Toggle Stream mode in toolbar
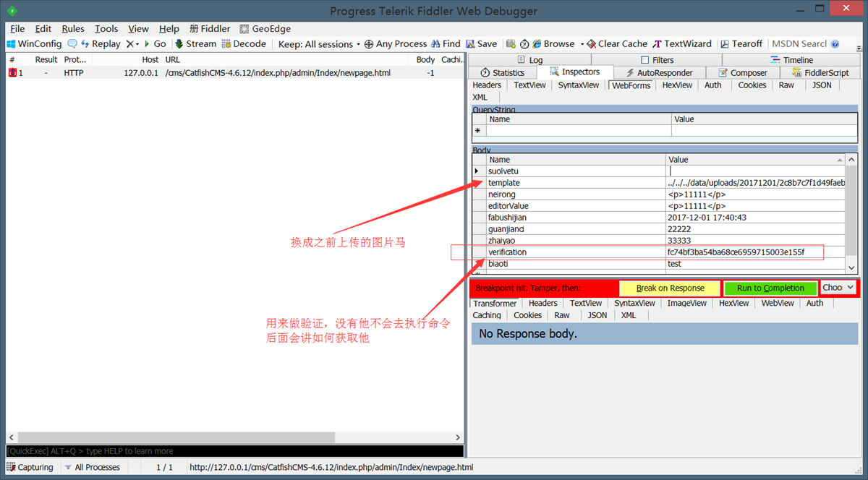Viewport: 868px width, 480px height. pyautogui.click(x=194, y=43)
